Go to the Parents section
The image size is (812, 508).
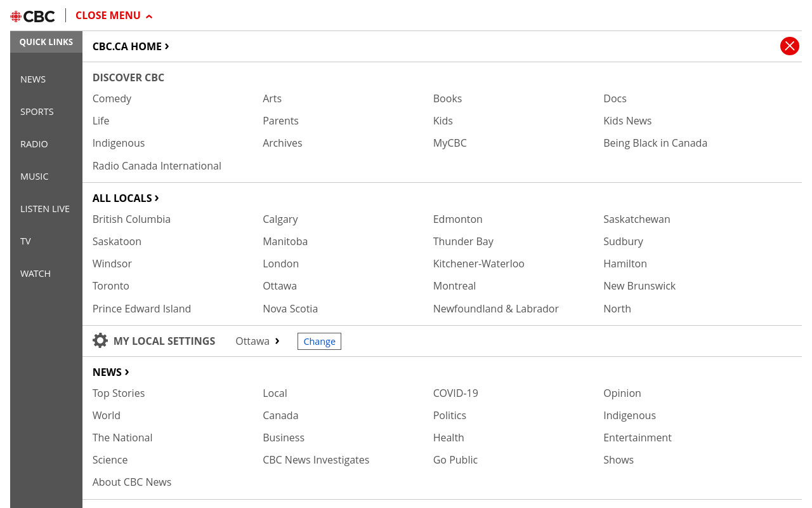280,121
